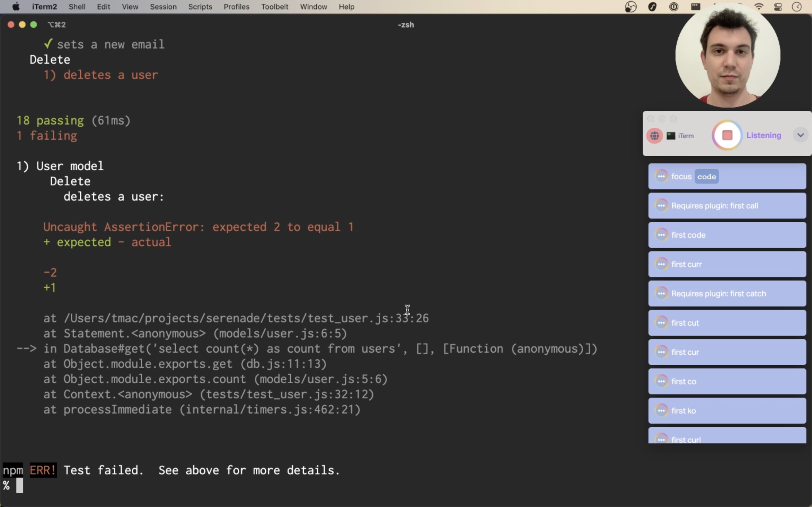Open the Toolbelt menu
The width and height of the screenshot is (812, 507).
[274, 7]
